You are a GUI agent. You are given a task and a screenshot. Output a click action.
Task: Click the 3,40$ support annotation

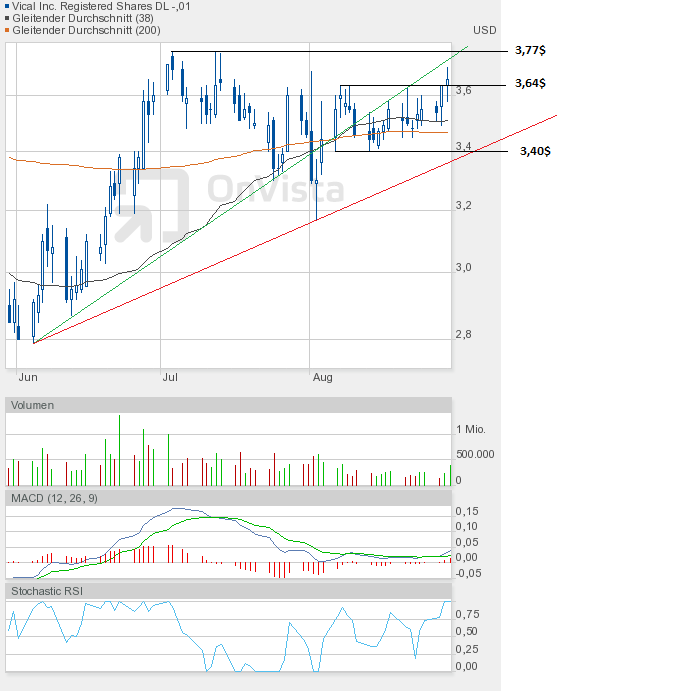click(535, 151)
